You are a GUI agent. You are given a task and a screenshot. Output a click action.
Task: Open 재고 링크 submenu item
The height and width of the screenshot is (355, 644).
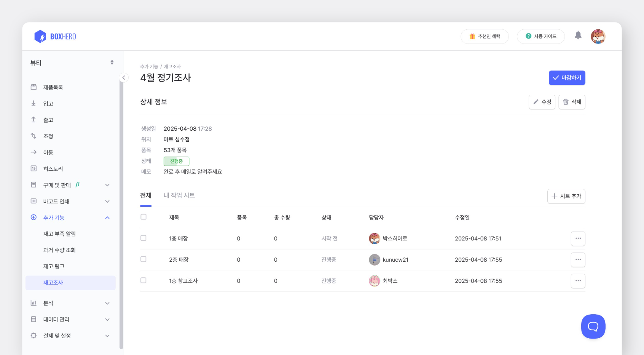[54, 267]
